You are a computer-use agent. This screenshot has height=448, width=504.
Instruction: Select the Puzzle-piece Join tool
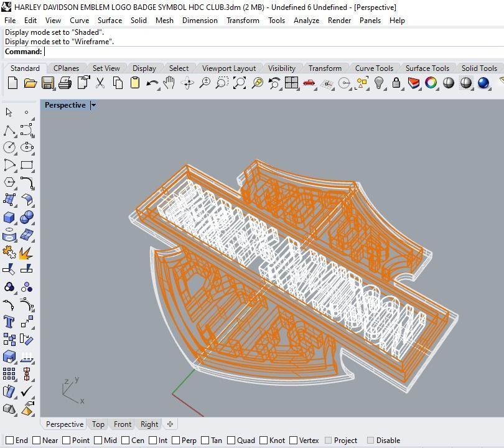9,252
